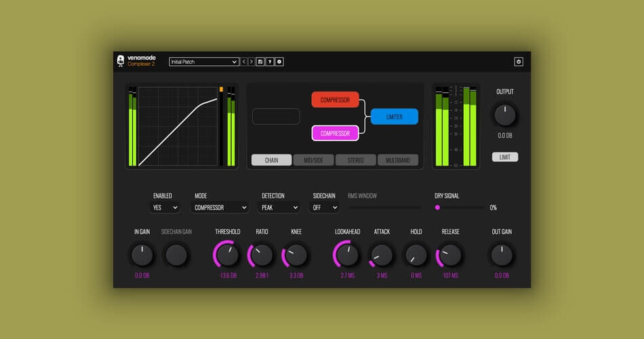The width and height of the screenshot is (644, 339).
Task: Click the empty chain slot box
Action: [276, 117]
